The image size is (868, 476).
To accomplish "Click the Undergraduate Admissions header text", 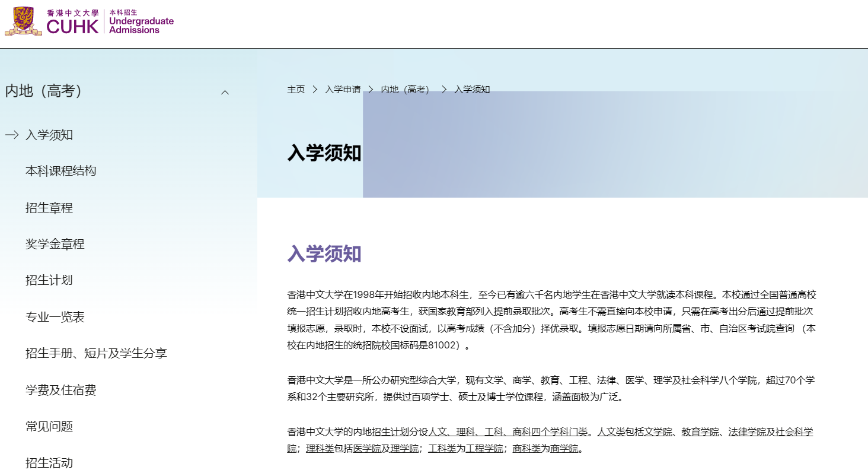I will point(141,25).
